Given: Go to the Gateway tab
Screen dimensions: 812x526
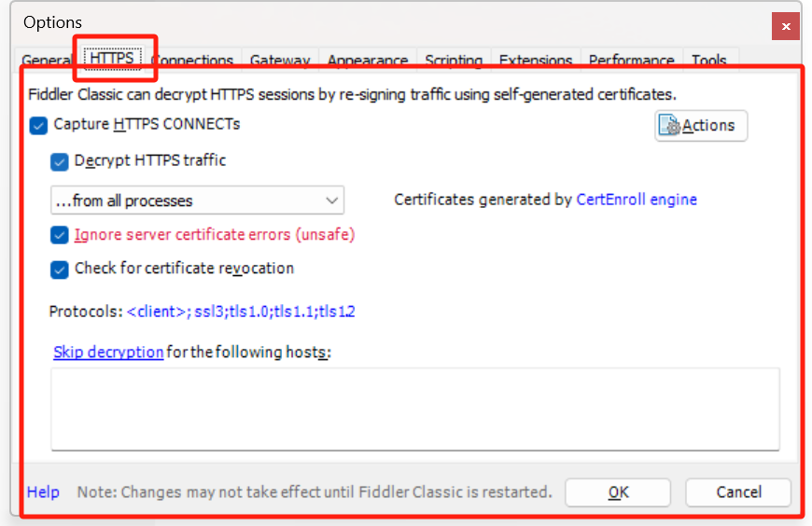Looking at the screenshot, I should pyautogui.click(x=280, y=60).
